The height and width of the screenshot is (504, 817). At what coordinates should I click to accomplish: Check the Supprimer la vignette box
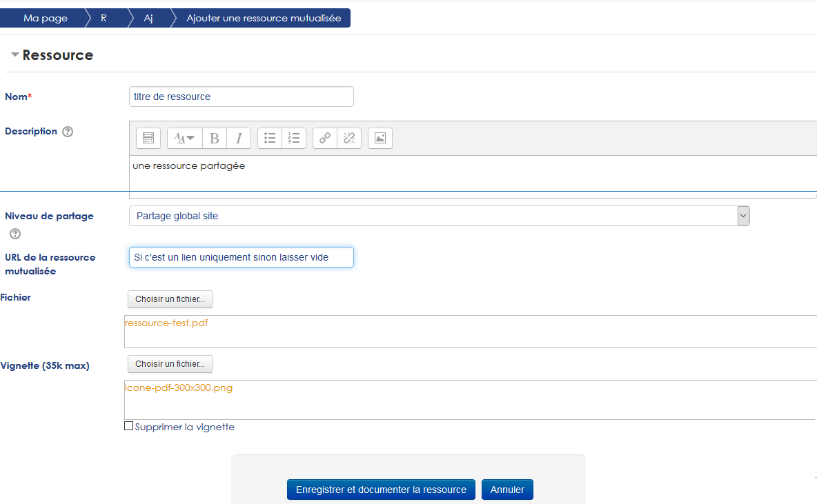[128, 426]
